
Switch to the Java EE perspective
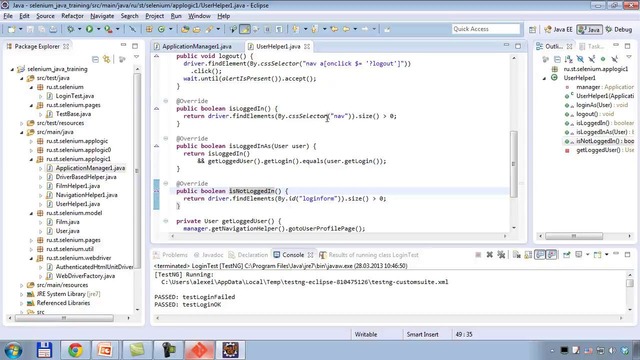558,29
